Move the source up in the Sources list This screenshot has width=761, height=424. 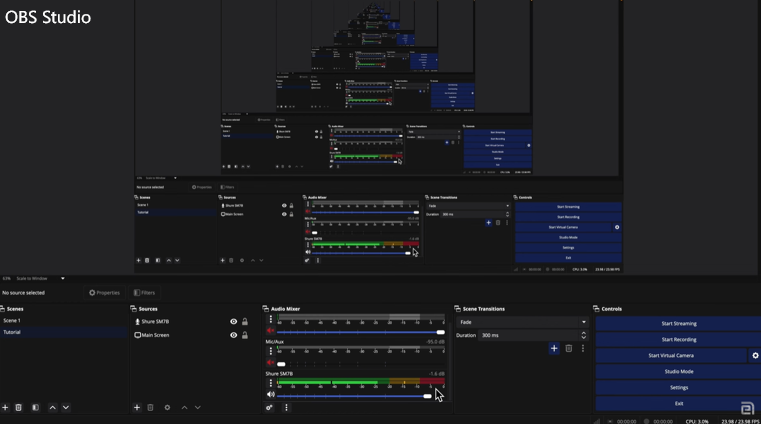[x=184, y=408]
